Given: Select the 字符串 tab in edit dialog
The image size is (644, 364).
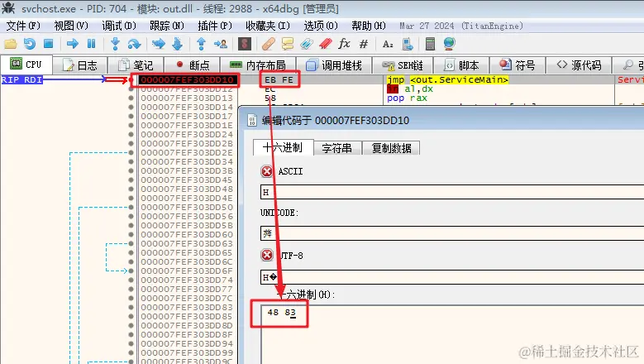Looking at the screenshot, I should tap(337, 148).
